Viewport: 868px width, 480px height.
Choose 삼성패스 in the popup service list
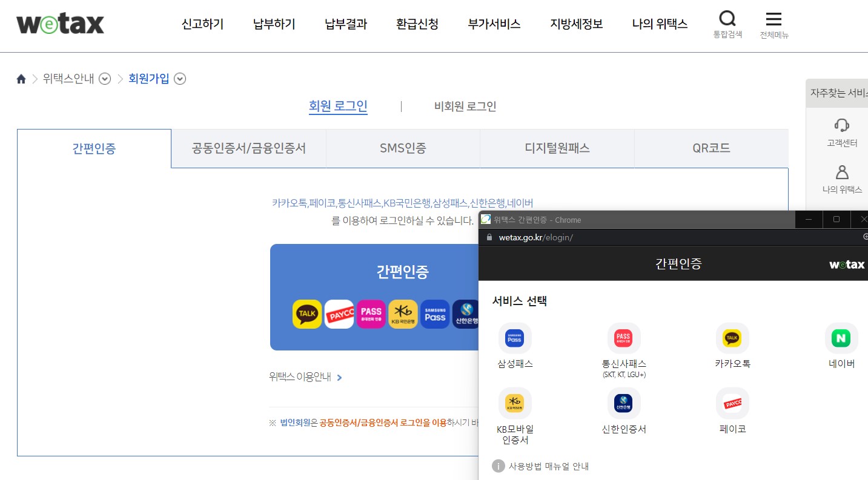coord(515,346)
